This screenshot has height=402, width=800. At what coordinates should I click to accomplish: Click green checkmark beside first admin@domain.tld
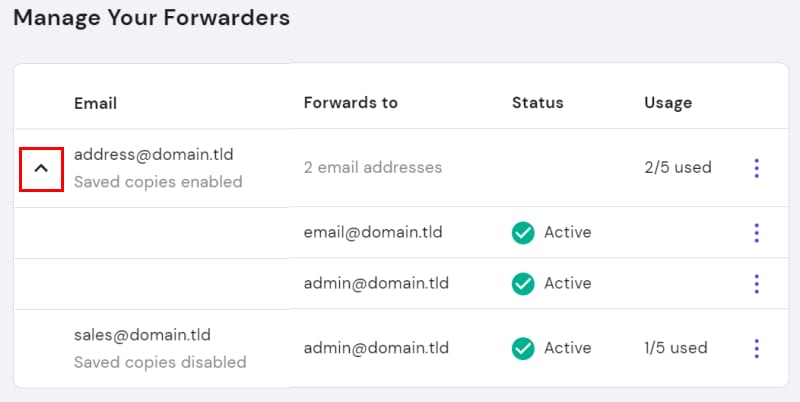pos(523,284)
